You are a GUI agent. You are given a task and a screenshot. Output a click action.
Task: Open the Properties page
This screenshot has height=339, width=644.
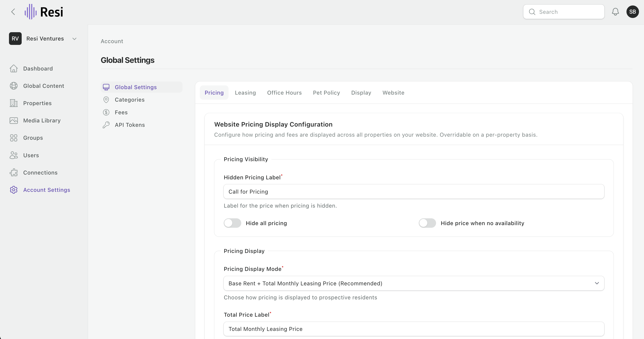[37, 103]
